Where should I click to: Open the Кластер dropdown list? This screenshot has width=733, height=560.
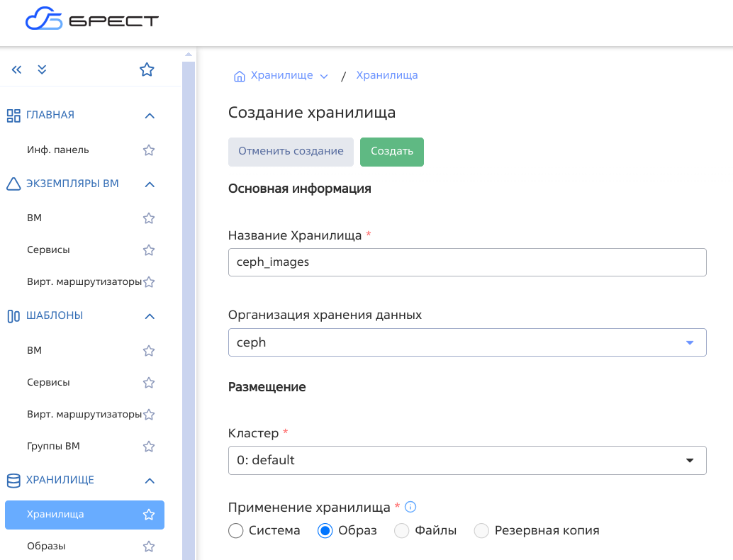pyautogui.click(x=467, y=460)
